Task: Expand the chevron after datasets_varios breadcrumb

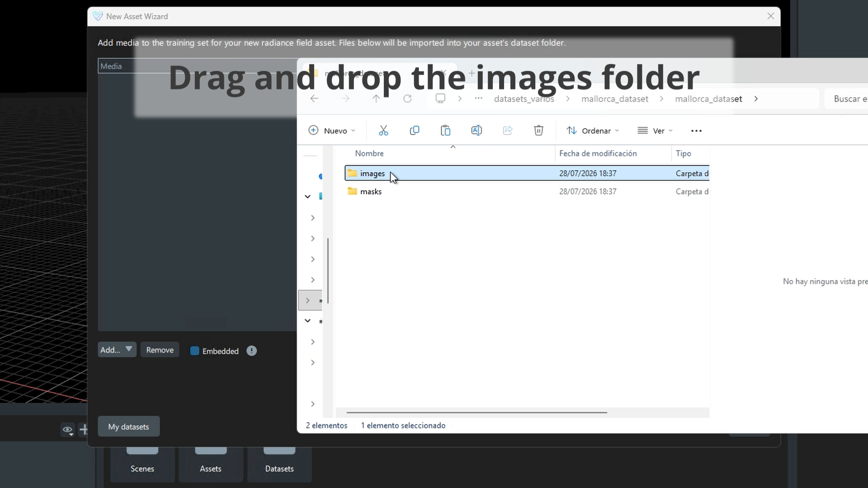Action: click(x=568, y=99)
